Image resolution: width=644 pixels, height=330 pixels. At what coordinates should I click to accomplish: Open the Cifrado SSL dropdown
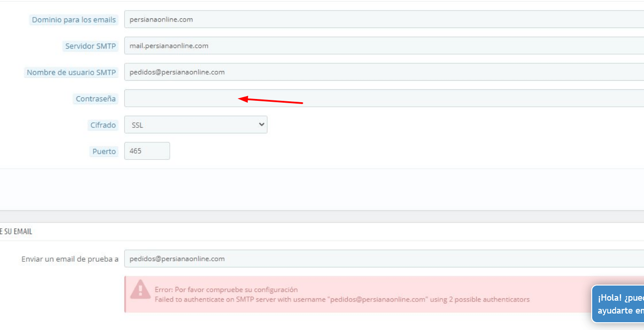click(196, 125)
